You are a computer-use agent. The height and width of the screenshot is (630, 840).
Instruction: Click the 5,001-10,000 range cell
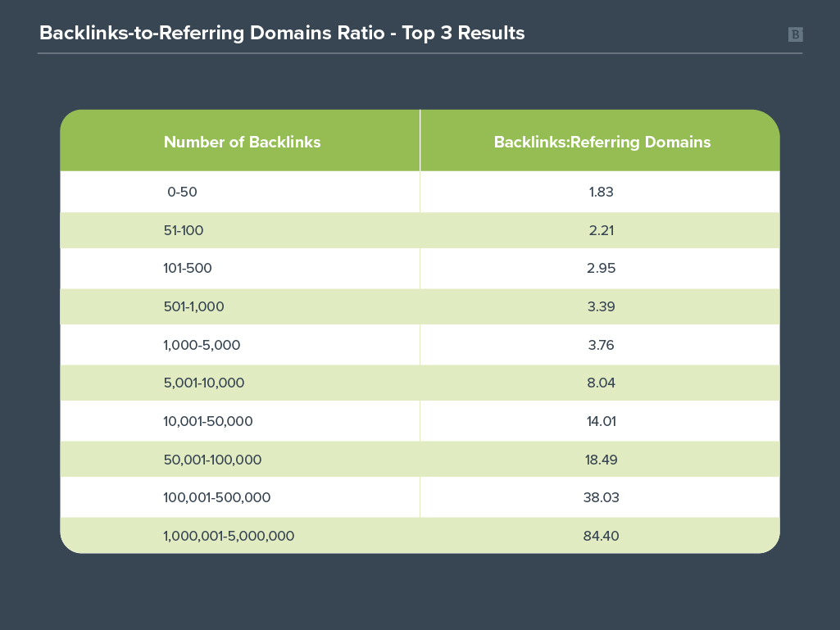204,383
